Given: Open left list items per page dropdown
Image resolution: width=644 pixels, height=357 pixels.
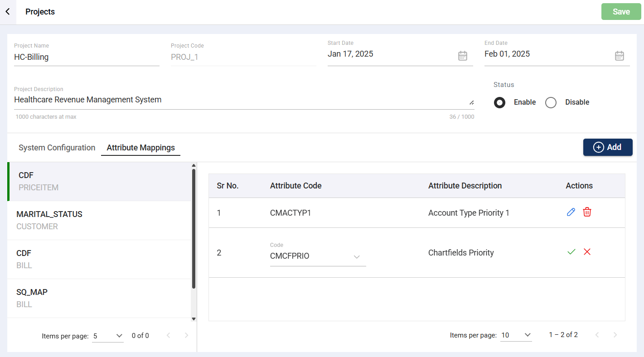Looking at the screenshot, I should pos(108,336).
